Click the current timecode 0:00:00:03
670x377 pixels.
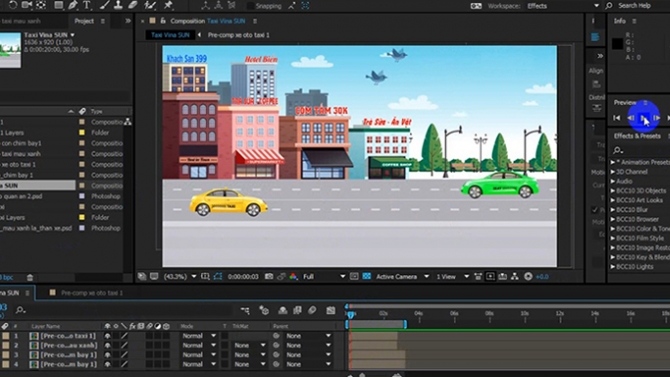click(x=243, y=277)
